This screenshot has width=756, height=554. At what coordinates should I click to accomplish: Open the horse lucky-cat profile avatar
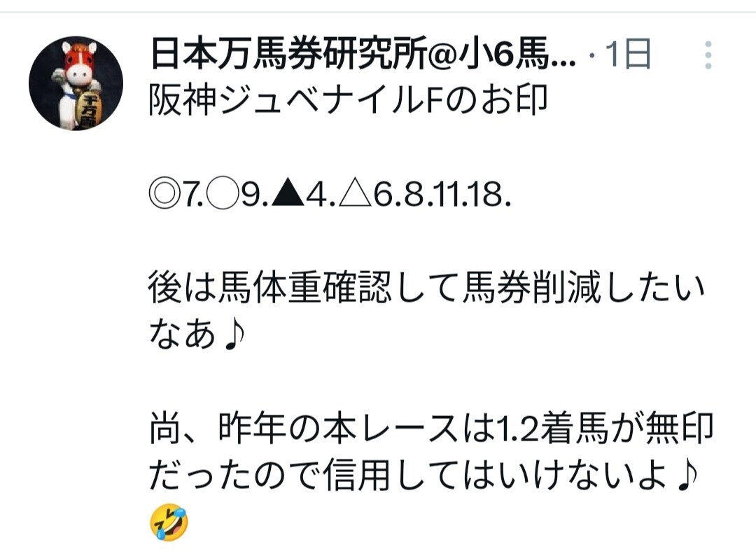[x=76, y=83]
